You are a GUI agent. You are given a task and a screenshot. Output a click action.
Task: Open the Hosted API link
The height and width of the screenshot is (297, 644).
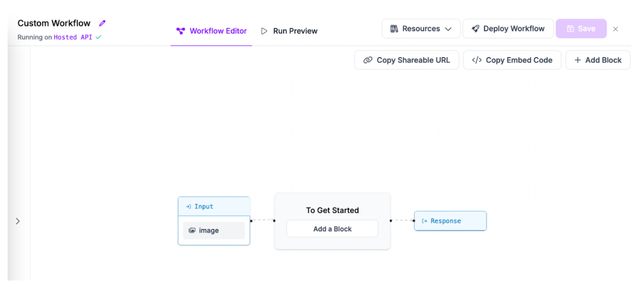tap(73, 37)
